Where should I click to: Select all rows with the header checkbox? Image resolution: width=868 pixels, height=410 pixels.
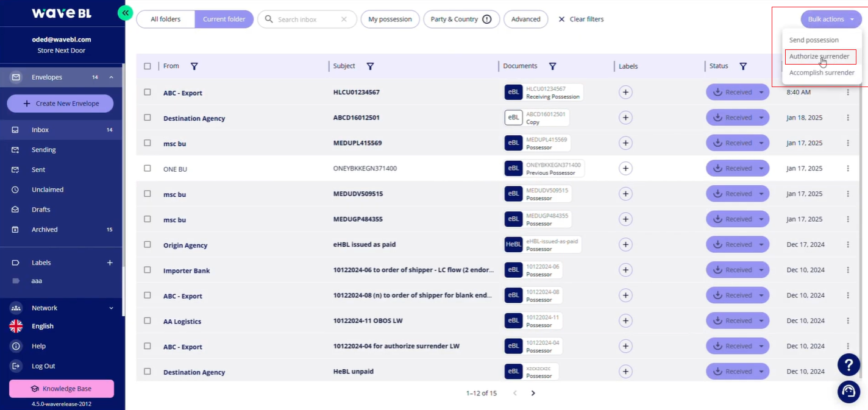[x=147, y=66]
